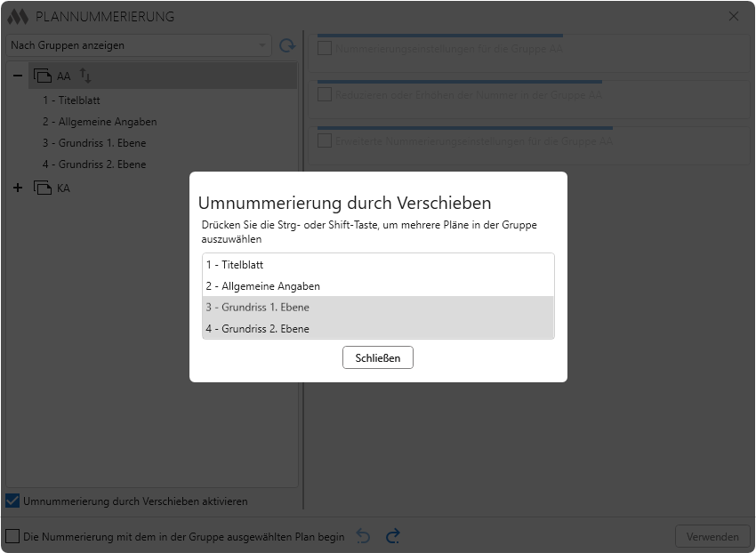Enable numbering starting with selected plan checkbox
This screenshot has width=756, height=553.
12,536
